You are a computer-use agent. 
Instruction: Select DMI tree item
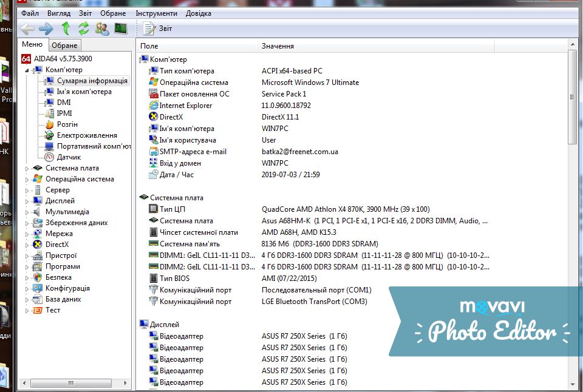pyautogui.click(x=64, y=102)
